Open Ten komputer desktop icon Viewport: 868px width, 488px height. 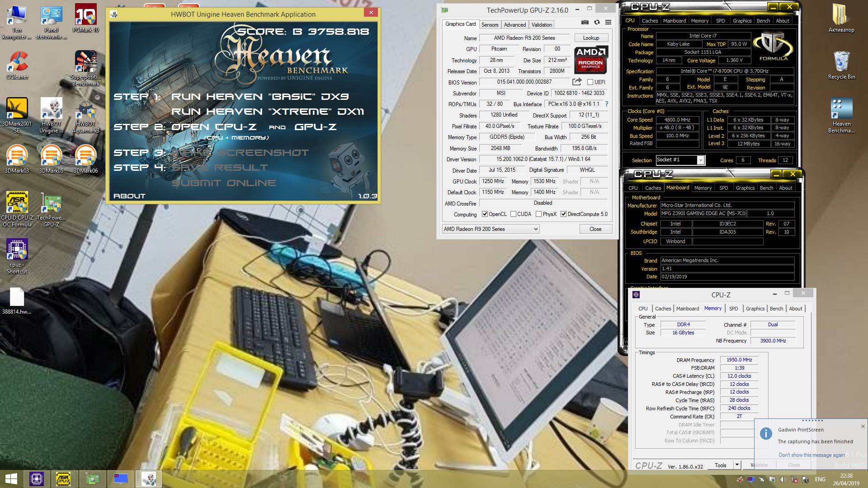(x=17, y=23)
